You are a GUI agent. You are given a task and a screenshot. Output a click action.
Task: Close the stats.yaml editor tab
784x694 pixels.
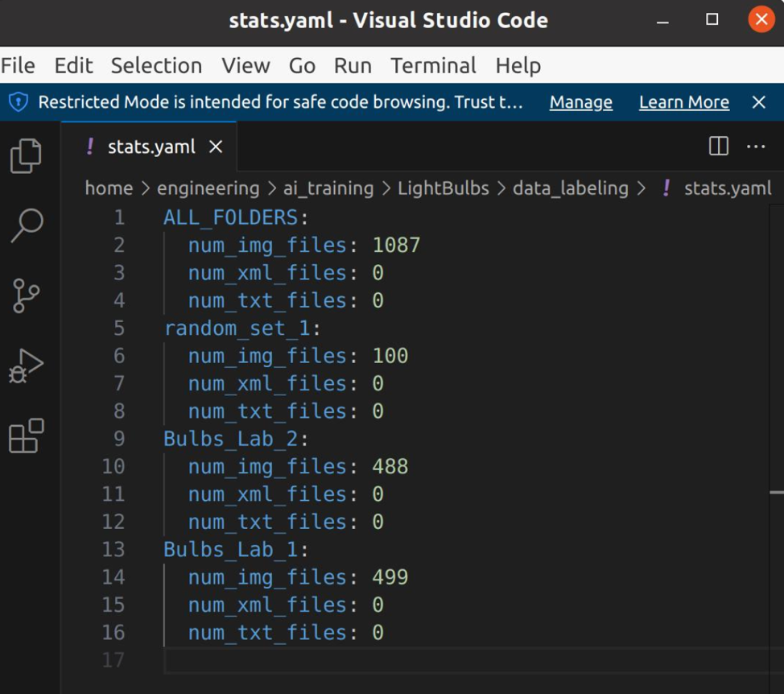216,147
